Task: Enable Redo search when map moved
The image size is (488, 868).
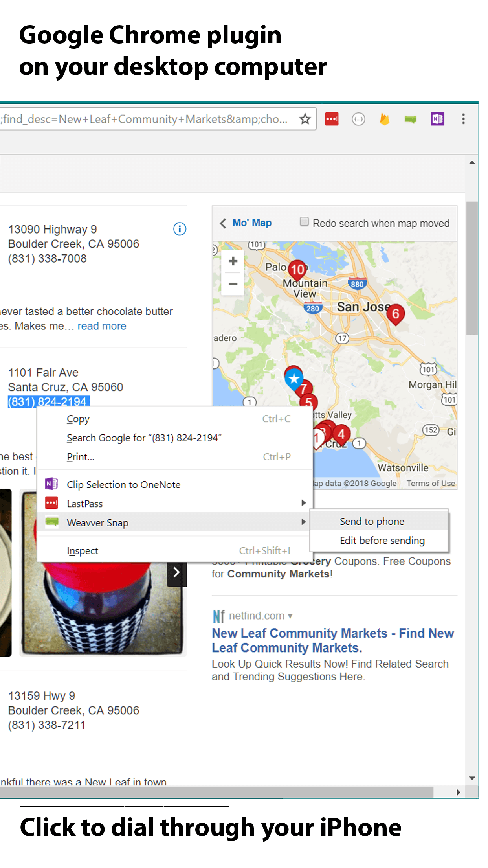Action: pyautogui.click(x=304, y=222)
